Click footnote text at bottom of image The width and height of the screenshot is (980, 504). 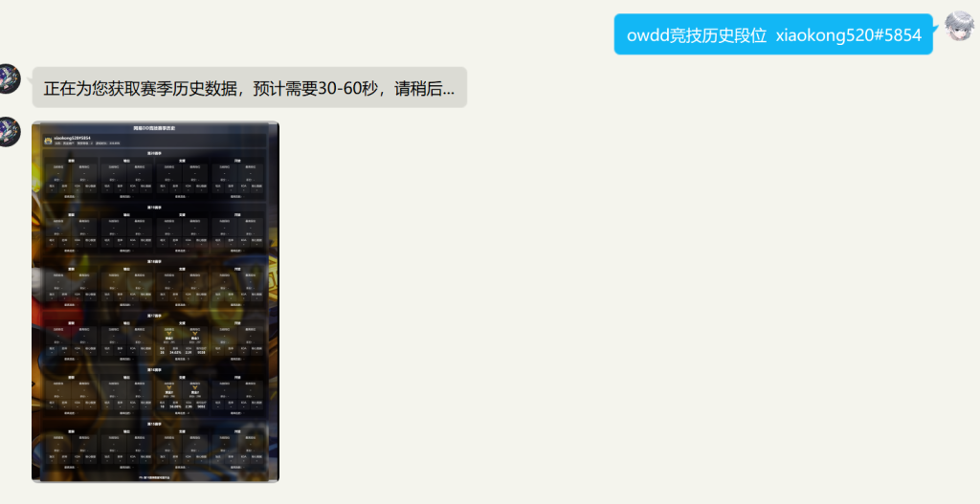[155, 475]
